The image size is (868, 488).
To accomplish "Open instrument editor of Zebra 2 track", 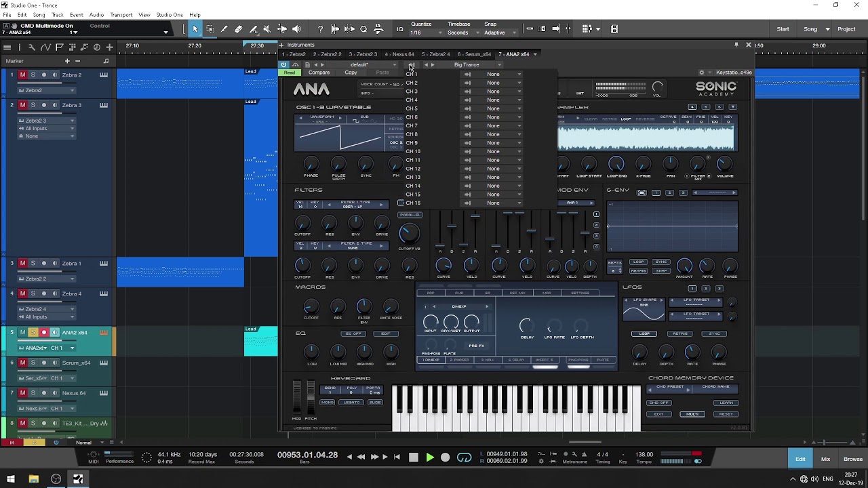I will 104,75.
